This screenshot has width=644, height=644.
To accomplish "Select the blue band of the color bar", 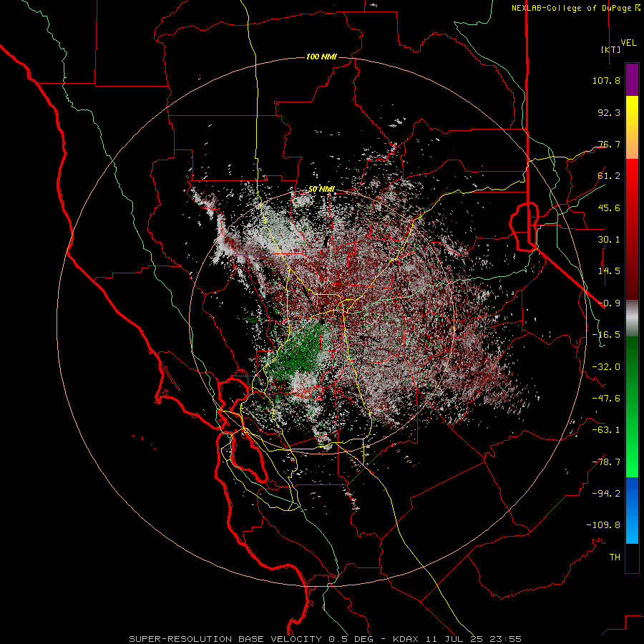I will click(632, 510).
